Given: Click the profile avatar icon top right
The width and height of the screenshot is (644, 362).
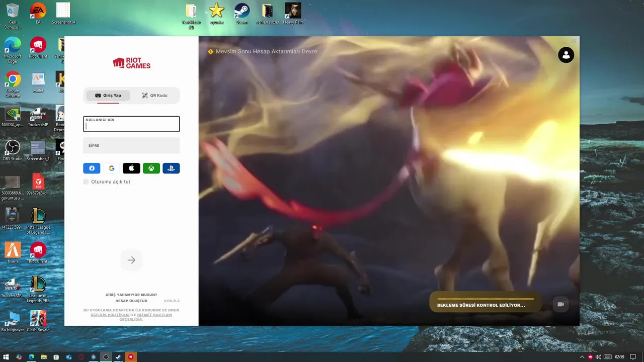Looking at the screenshot, I should (x=566, y=55).
